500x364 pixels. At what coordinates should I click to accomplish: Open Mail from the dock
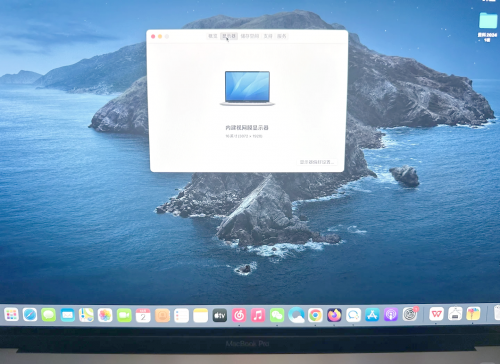point(68,315)
